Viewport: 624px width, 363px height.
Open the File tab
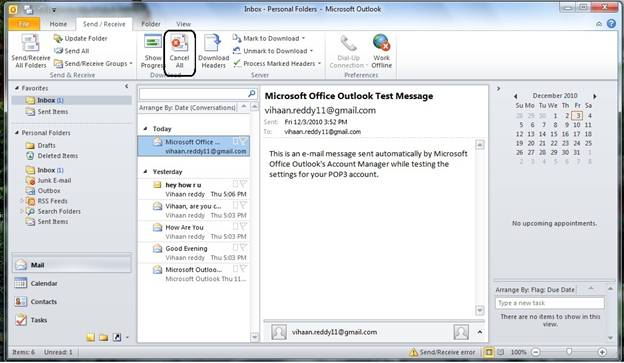click(x=24, y=24)
